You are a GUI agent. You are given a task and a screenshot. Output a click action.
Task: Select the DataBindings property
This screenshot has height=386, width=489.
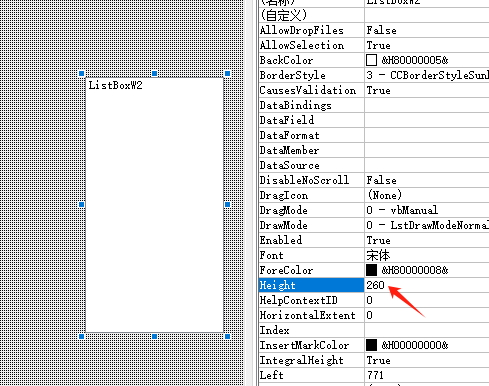pos(296,105)
